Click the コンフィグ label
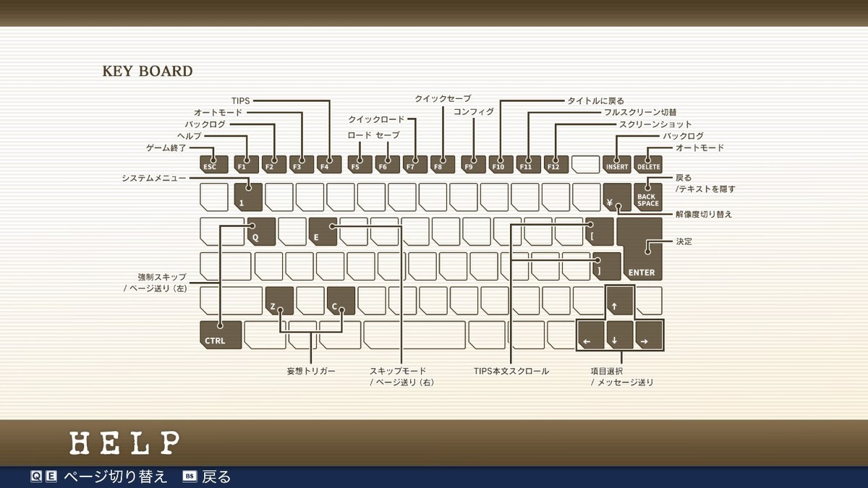 click(x=473, y=112)
